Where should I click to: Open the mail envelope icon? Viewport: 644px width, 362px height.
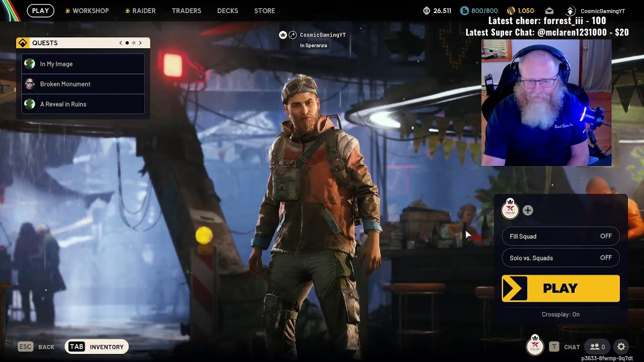pos(549,11)
